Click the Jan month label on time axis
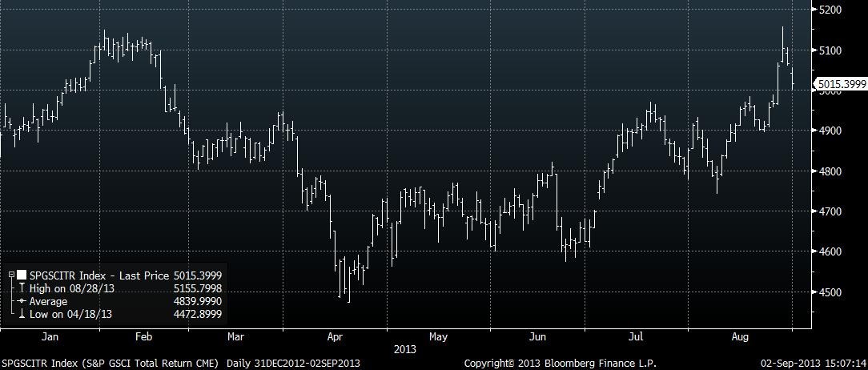 coord(50,337)
